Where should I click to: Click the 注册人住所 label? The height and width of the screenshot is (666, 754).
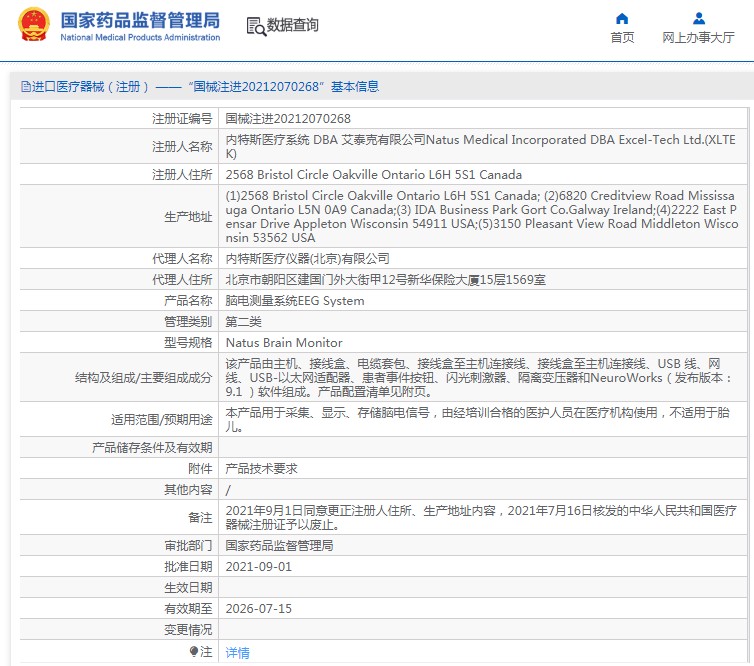tap(182, 175)
